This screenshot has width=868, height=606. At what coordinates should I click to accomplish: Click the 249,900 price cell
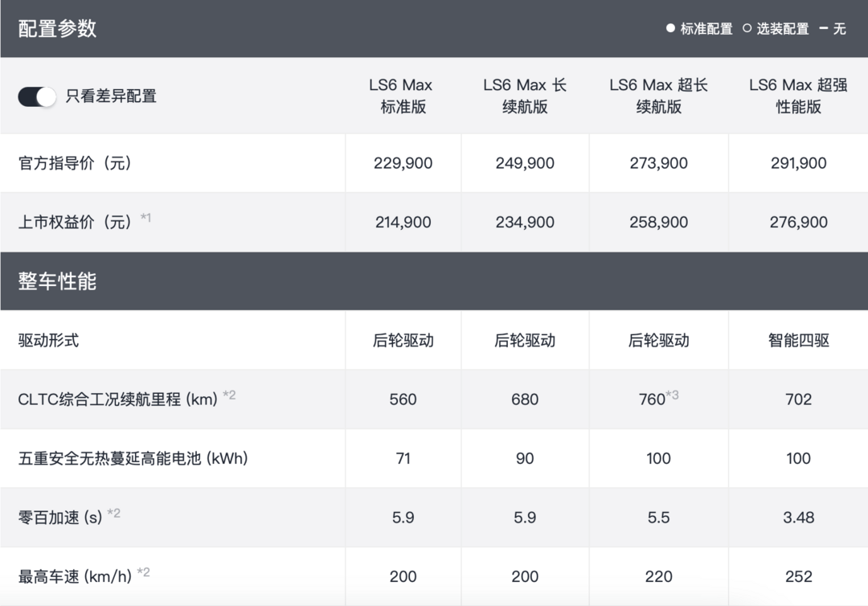click(525, 163)
